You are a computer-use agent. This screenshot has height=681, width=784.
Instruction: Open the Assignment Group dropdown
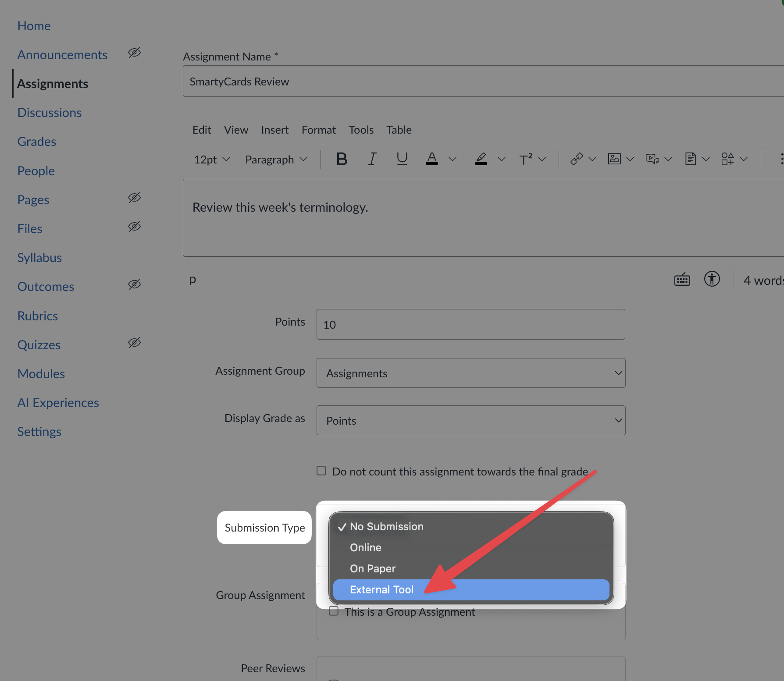[471, 373]
